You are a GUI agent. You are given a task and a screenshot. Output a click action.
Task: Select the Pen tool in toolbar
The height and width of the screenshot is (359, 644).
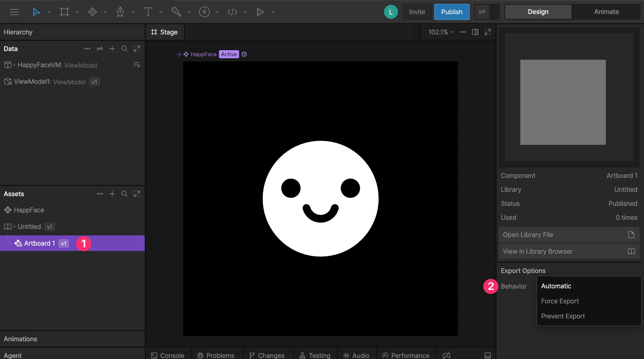pos(120,12)
